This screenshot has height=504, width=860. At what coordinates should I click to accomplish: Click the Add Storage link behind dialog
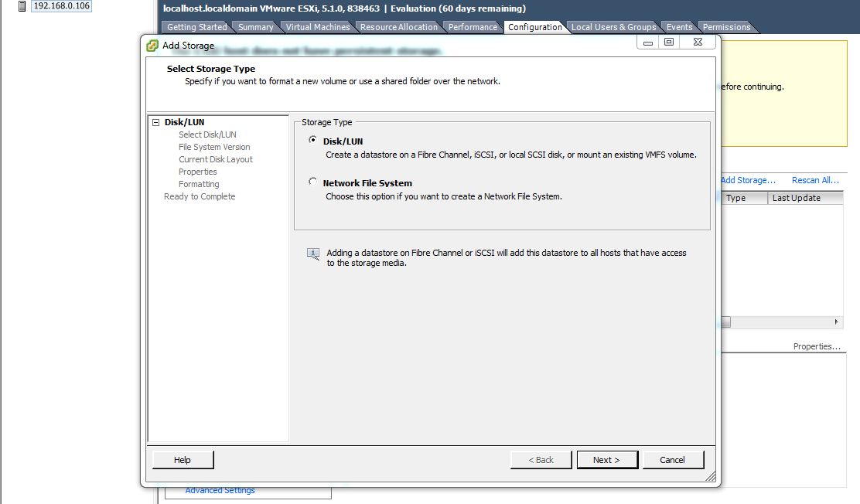tap(748, 180)
